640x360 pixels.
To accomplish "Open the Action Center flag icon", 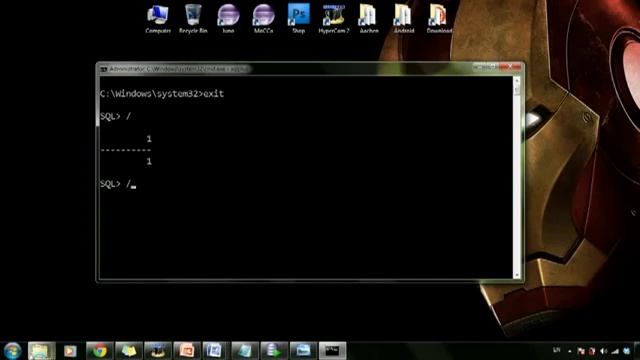I will (581, 351).
